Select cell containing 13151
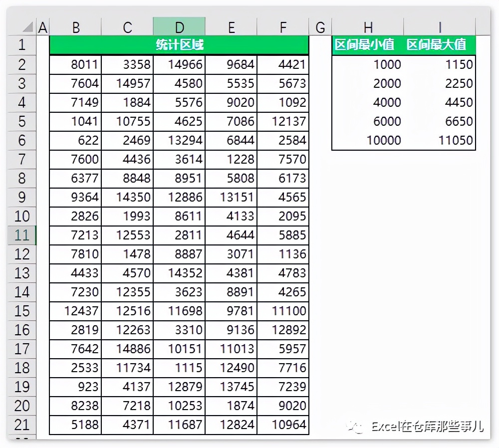 point(231,197)
